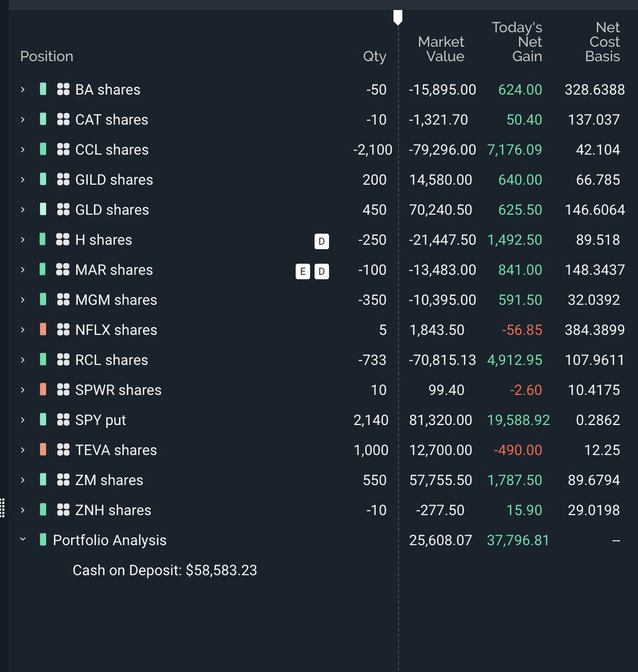This screenshot has height=672, width=638.
Task: Click the grid icon beside BA shares
Action: click(63, 90)
